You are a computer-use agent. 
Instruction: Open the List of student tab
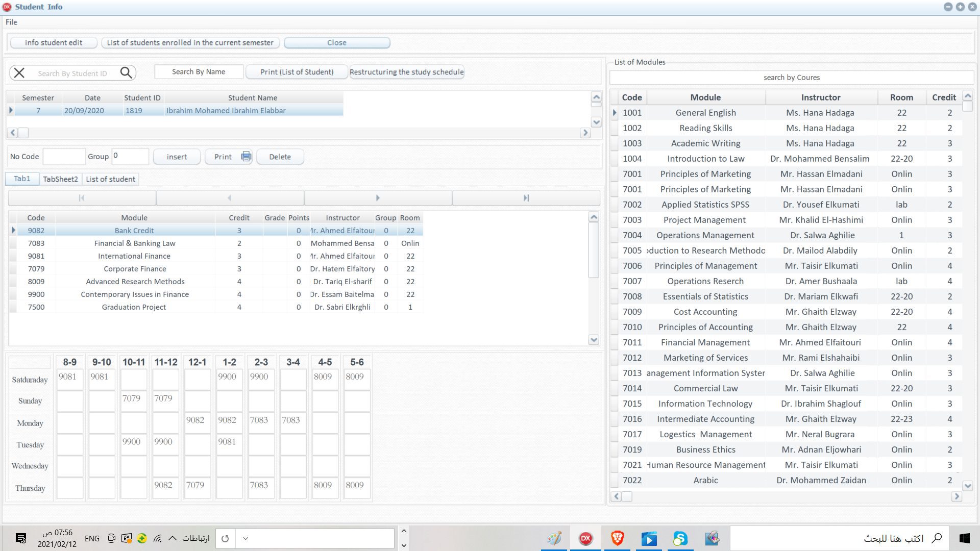[x=110, y=179]
